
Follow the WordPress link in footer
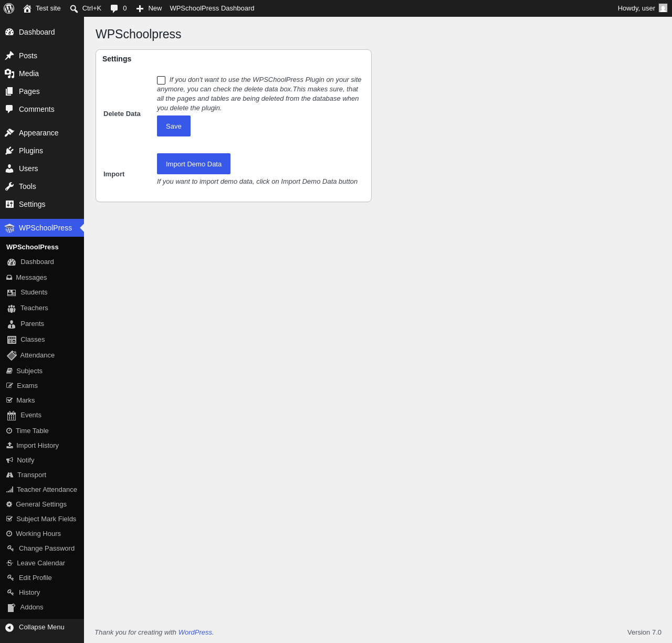[x=195, y=633]
